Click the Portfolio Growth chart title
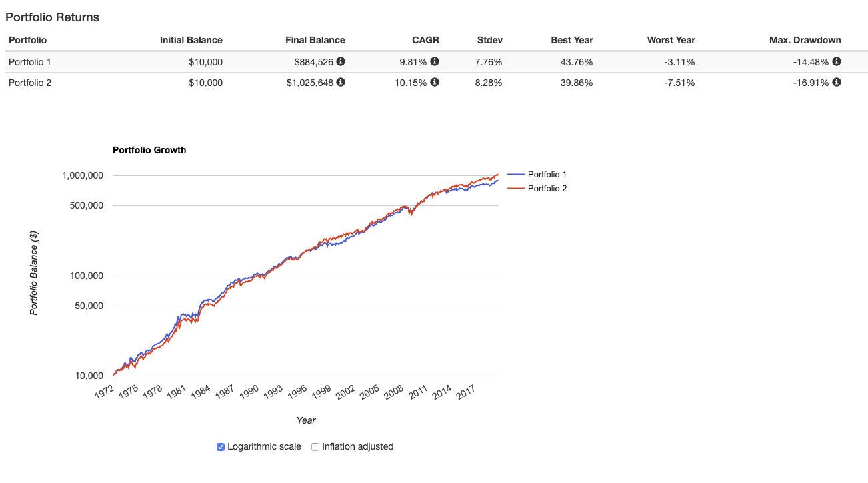 [x=149, y=150]
